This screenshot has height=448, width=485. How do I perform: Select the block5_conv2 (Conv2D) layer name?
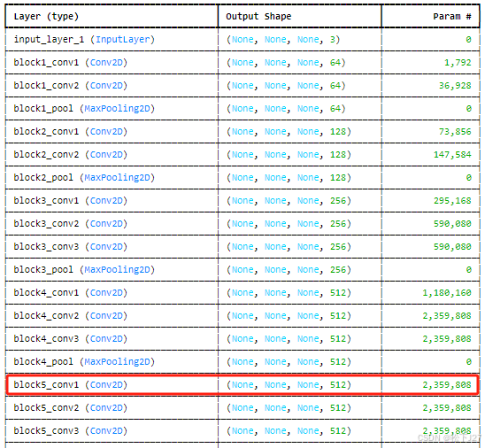click(71, 408)
